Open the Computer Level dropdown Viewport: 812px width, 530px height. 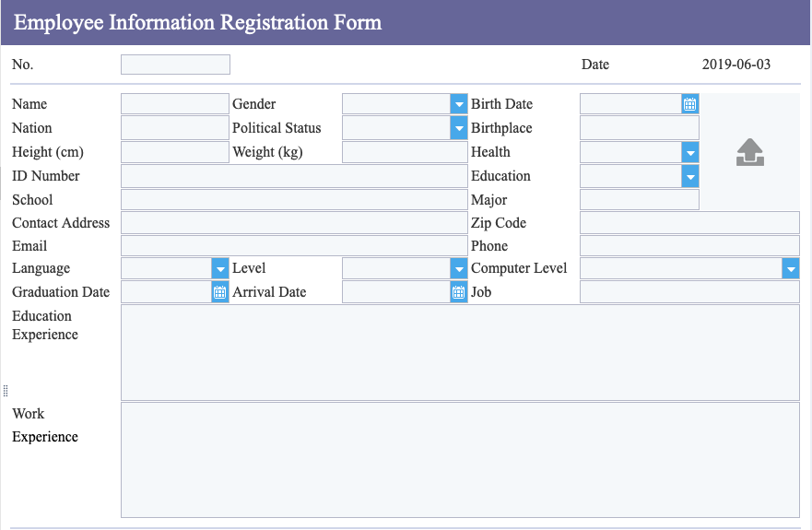click(791, 268)
